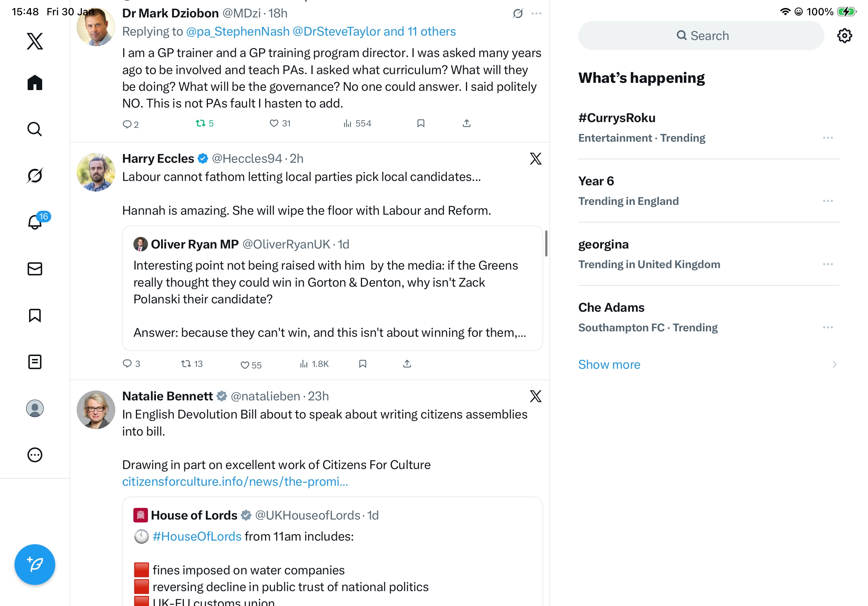Bookmark Dr Mark Dziobon's reply
The height and width of the screenshot is (606, 868).
click(x=421, y=123)
